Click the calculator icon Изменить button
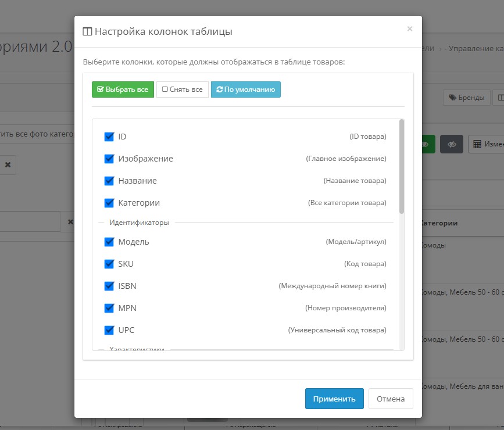The image size is (504, 430). (486, 144)
